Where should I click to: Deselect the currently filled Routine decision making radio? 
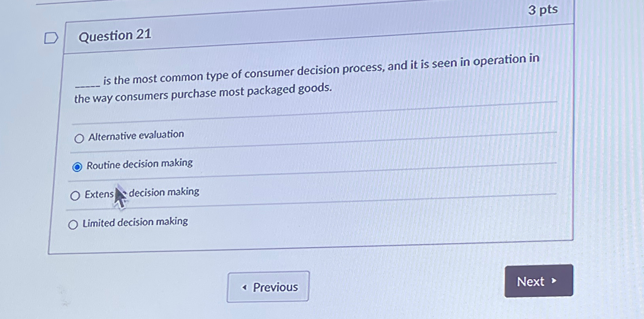point(77,167)
